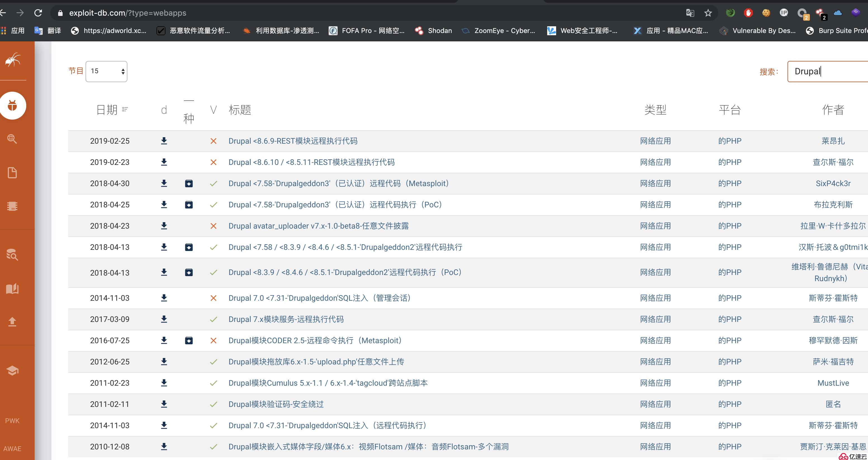Click the browser address bar URL
Image resolution: width=868 pixels, height=460 pixels.
tap(127, 13)
